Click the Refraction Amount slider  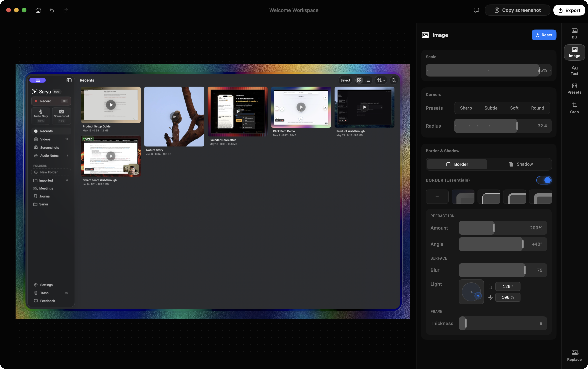[503, 228]
